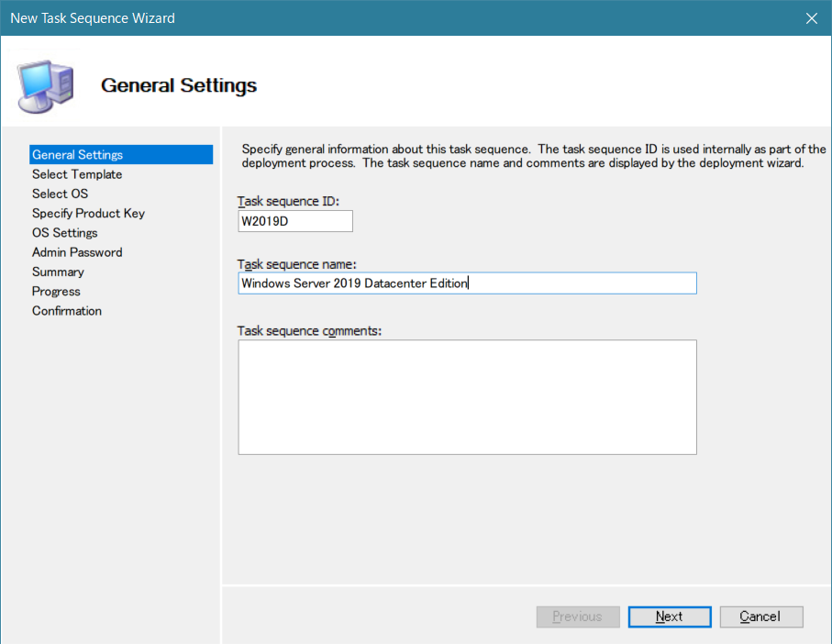Go to the Select OS step
The width and height of the screenshot is (832, 644).
pyautogui.click(x=60, y=194)
